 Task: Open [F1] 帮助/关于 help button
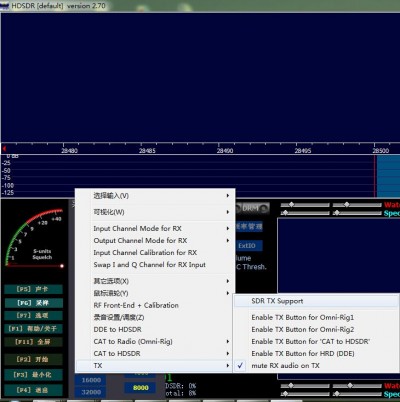33,329
